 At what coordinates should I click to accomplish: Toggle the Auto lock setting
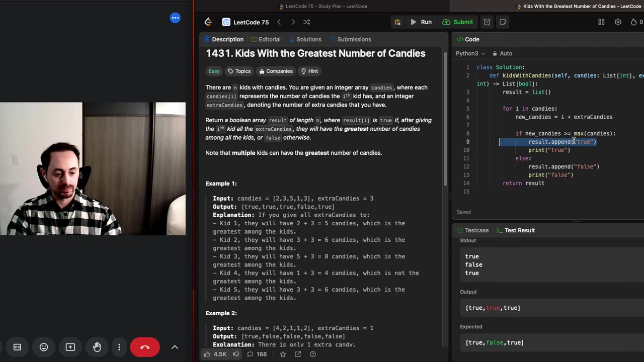(502, 53)
